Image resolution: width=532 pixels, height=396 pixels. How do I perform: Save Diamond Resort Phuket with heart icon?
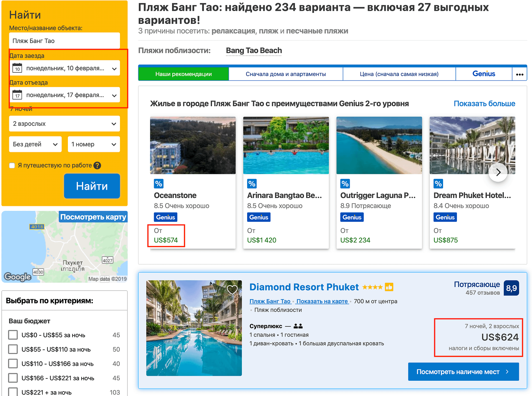[x=232, y=290]
